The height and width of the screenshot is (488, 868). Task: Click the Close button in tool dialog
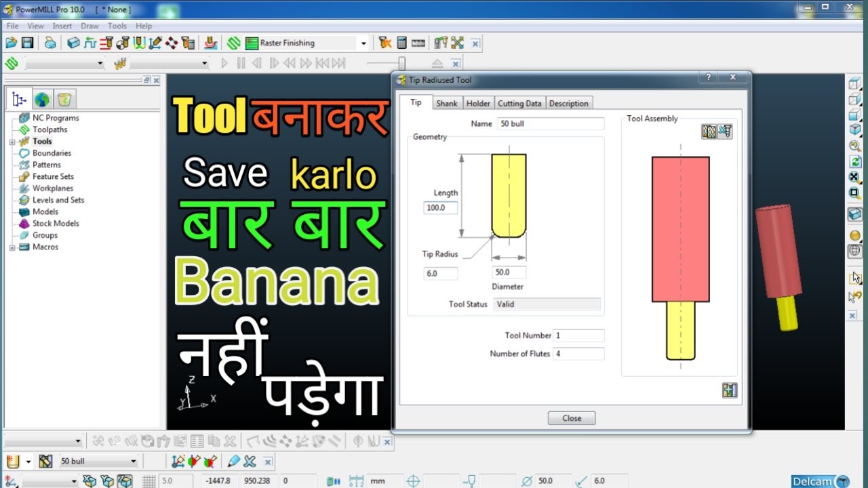[572, 418]
